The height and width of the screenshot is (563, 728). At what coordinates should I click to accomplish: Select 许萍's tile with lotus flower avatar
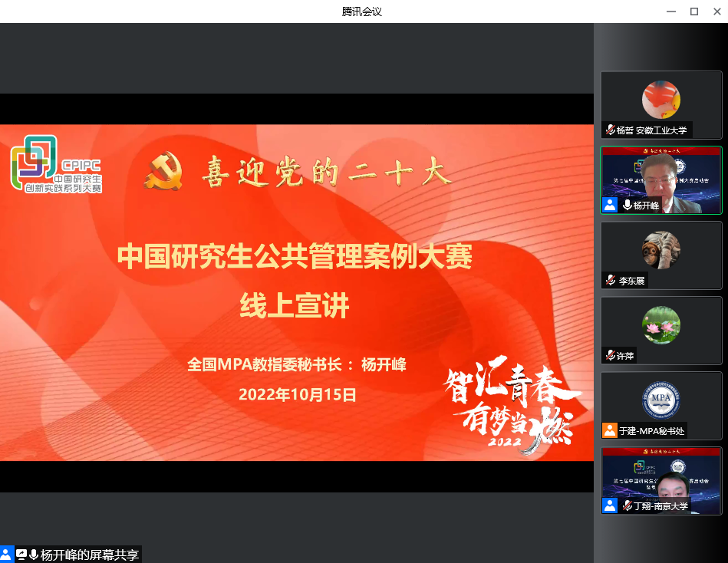tap(660, 325)
